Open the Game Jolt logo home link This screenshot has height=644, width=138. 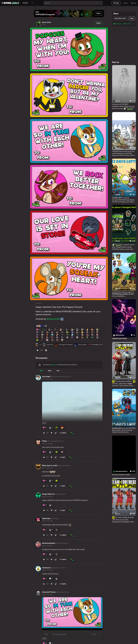point(10,3)
